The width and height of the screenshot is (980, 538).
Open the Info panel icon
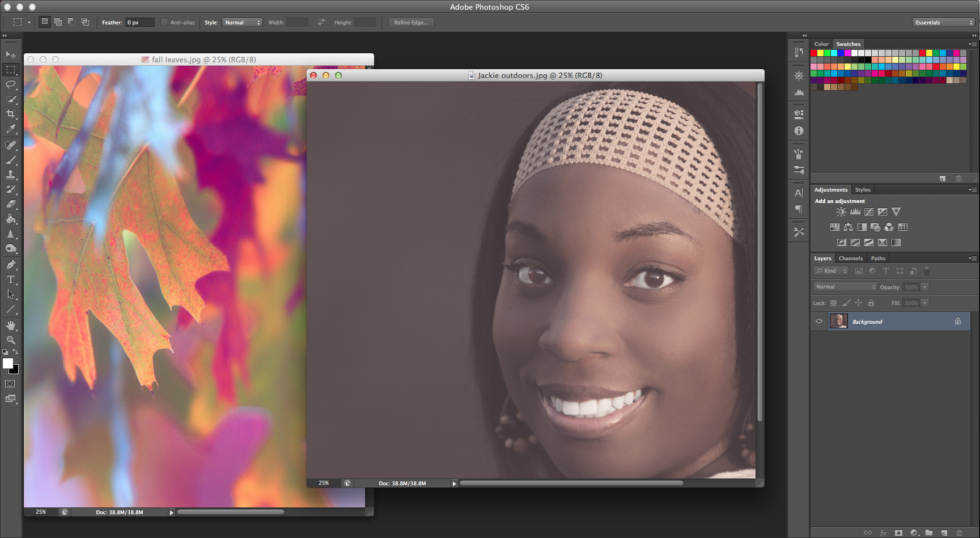pos(799,130)
